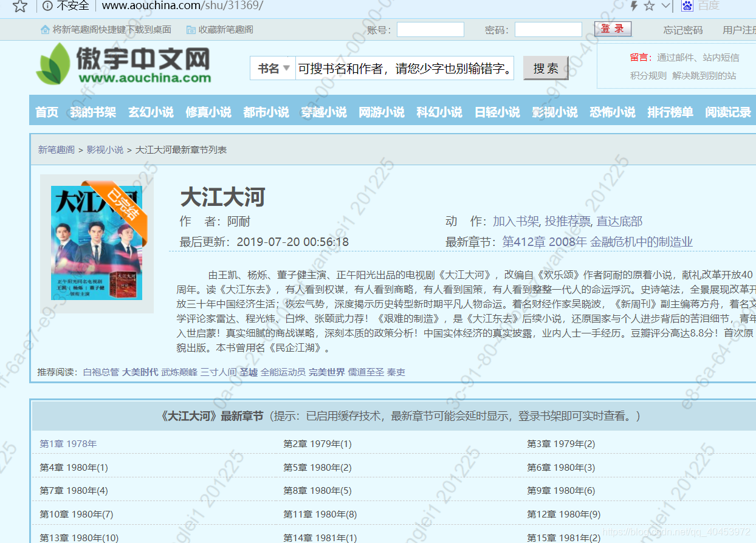Open chapter 第7章 1980年(4)

[x=74, y=491]
